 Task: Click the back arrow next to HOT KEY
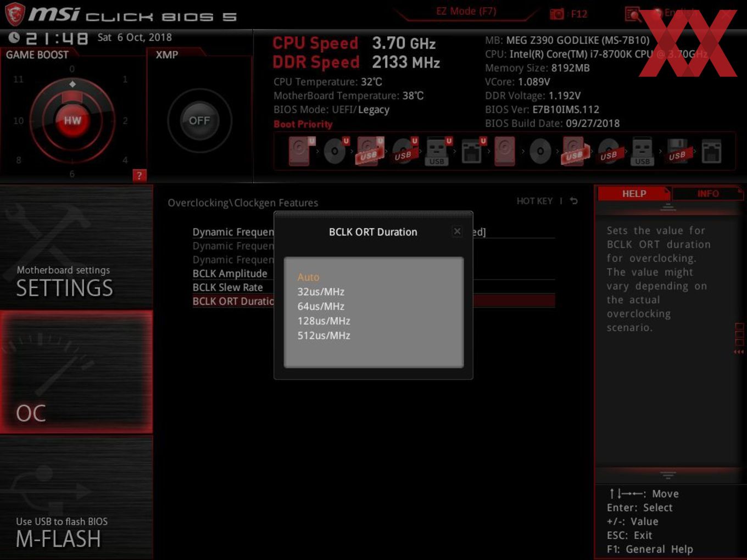(x=574, y=201)
